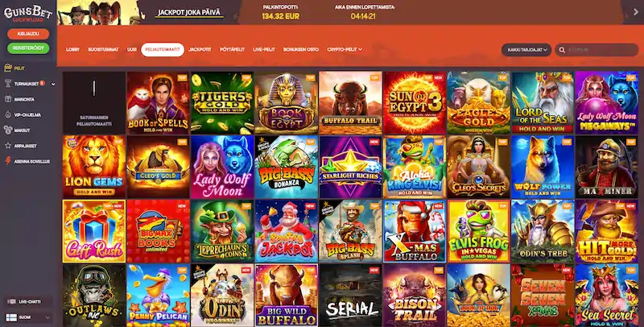Click the search magnifier icon
Image resolution: width=644 pixels, height=327 pixels.
coord(562,50)
